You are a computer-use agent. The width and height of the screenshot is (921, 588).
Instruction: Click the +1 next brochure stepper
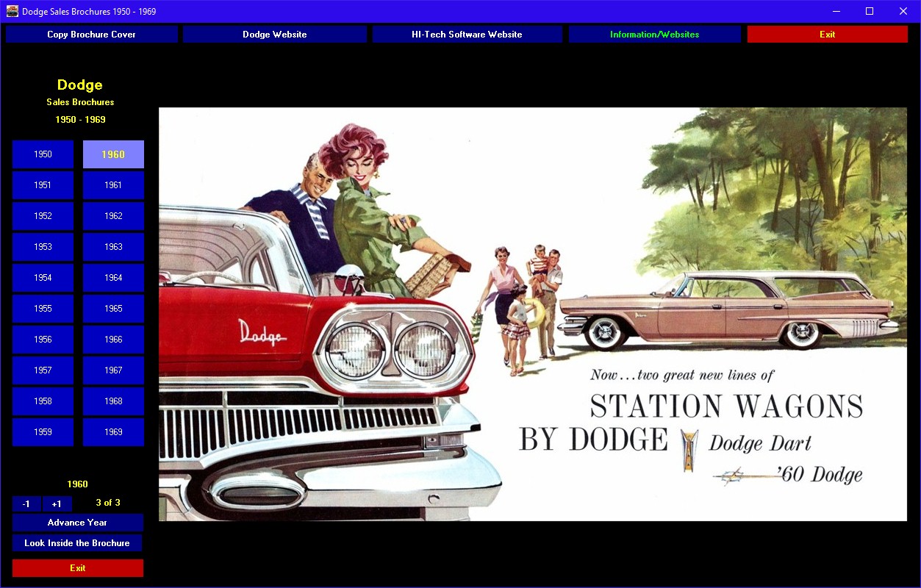tap(57, 503)
